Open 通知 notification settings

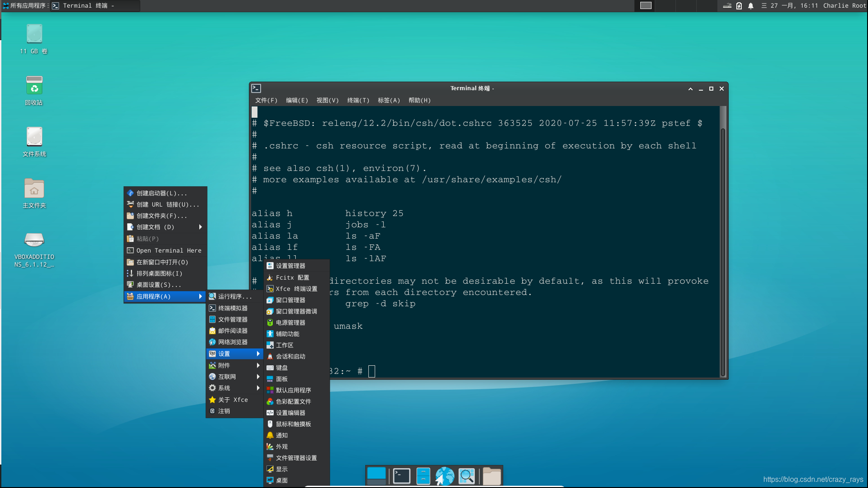tap(296, 435)
